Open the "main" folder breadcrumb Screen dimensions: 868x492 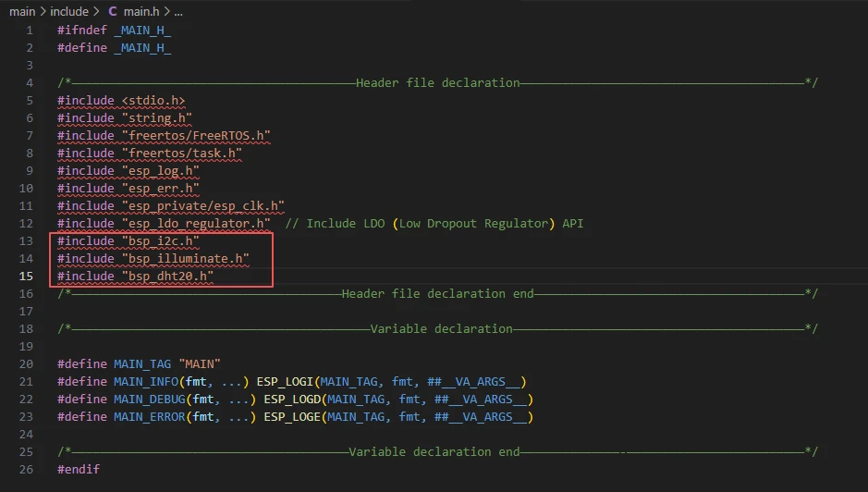point(22,12)
